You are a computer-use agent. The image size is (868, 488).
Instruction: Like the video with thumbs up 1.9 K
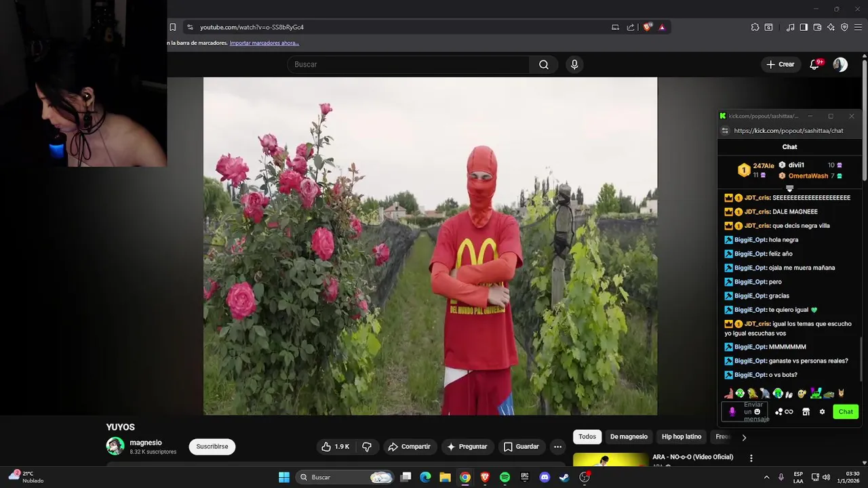(x=335, y=447)
